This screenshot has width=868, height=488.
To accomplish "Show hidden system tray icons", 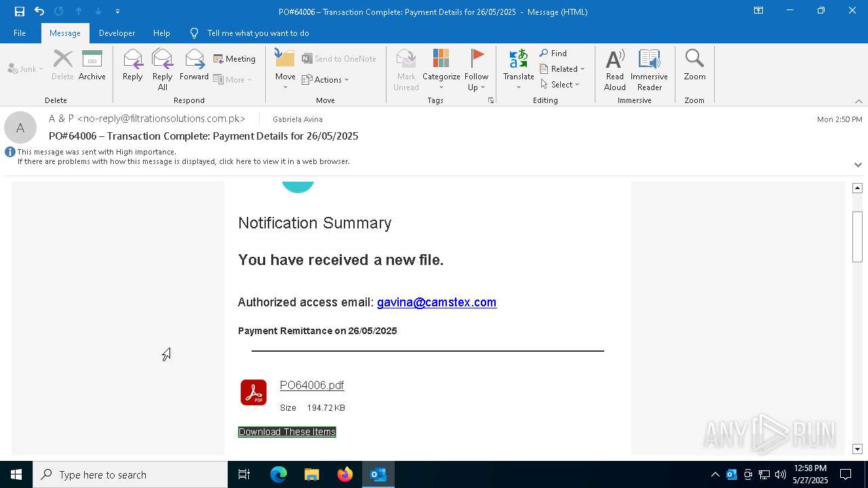I will click(x=715, y=474).
